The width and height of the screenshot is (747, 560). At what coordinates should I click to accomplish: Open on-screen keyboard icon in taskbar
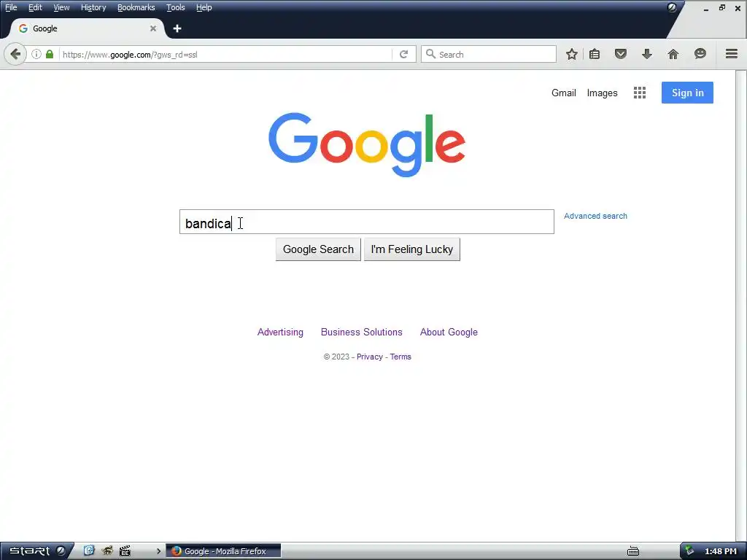pos(633,551)
